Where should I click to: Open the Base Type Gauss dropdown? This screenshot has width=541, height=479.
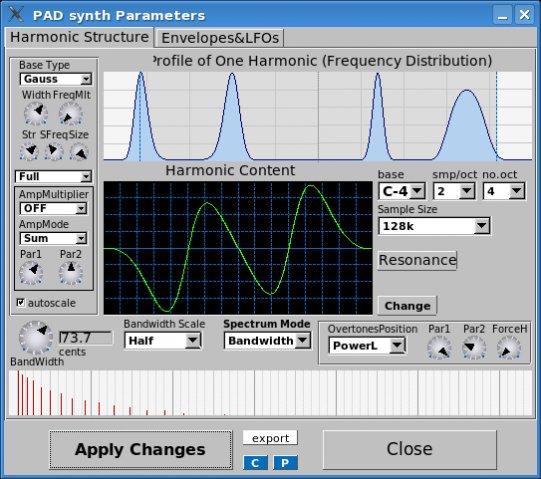[56, 79]
